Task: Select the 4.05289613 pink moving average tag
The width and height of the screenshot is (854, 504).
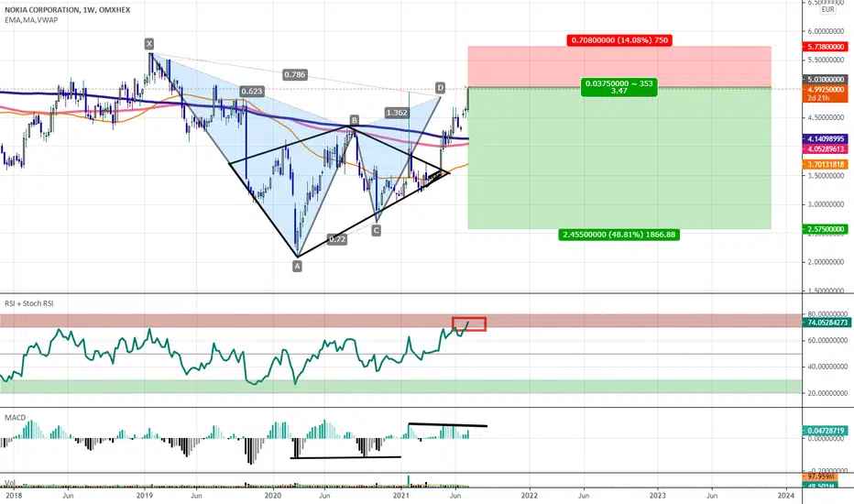Action: click(x=825, y=148)
